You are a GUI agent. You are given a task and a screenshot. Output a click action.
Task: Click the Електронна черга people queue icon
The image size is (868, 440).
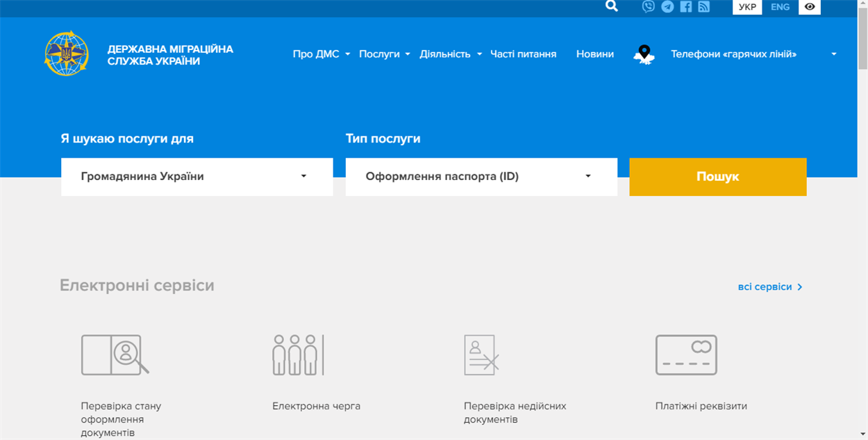298,355
